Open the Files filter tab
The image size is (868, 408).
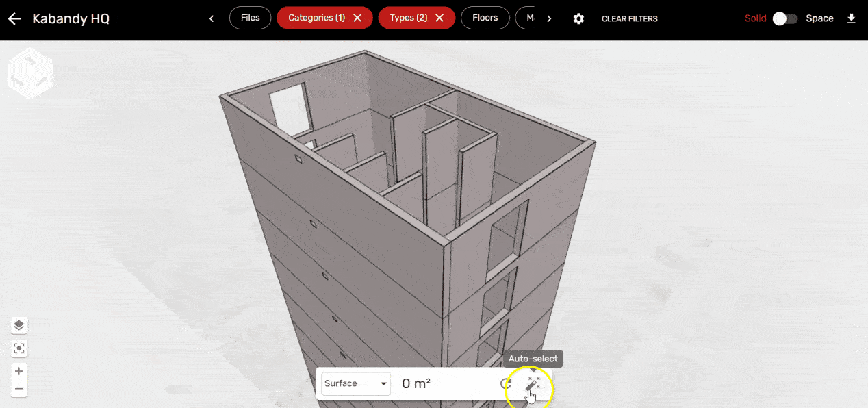pos(250,18)
